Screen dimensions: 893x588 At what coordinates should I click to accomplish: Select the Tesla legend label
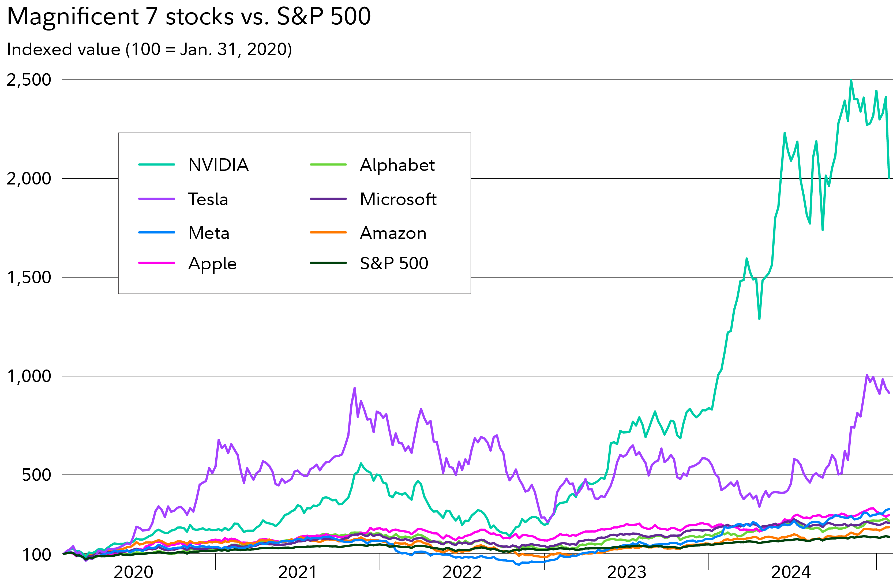point(208,199)
